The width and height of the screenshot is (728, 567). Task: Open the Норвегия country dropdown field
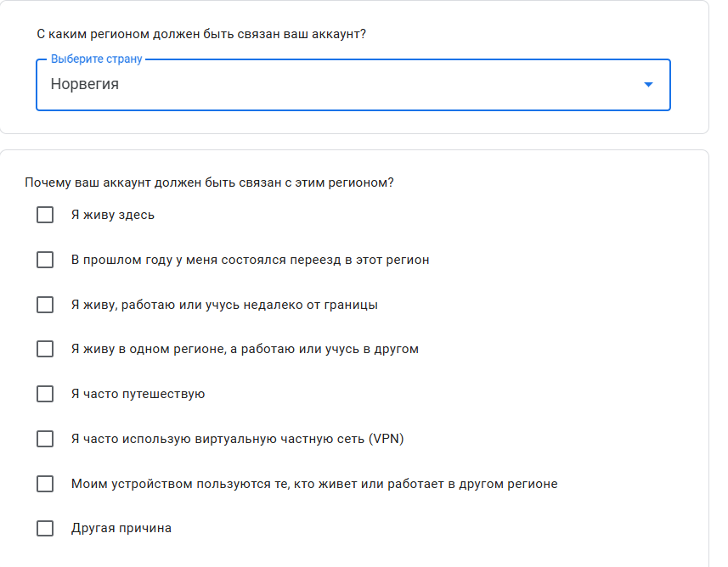click(353, 85)
